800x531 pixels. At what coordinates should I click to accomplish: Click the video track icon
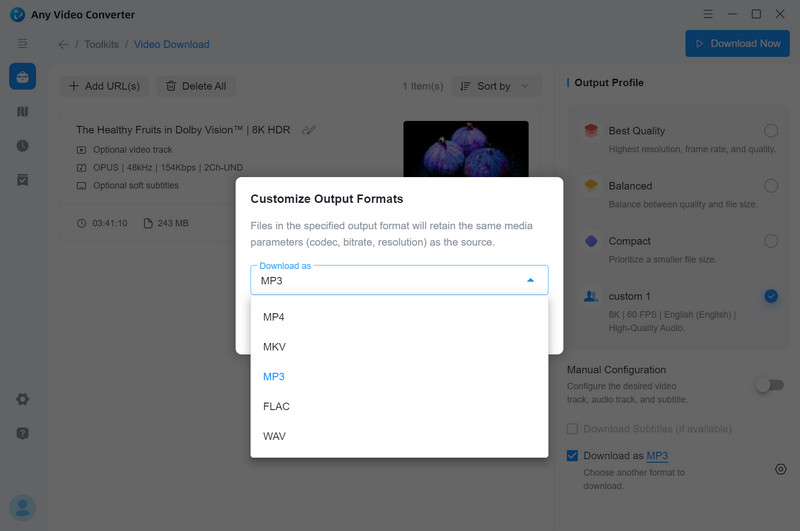click(81, 150)
